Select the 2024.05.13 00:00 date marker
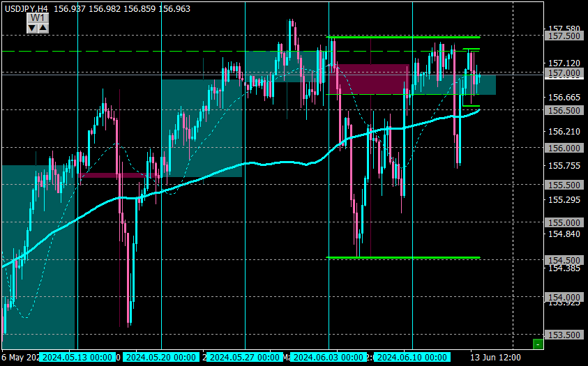The image size is (588, 366). click(77, 358)
